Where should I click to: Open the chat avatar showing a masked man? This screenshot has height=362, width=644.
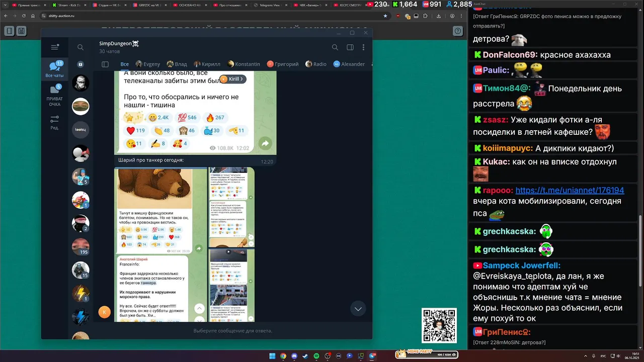[80, 83]
